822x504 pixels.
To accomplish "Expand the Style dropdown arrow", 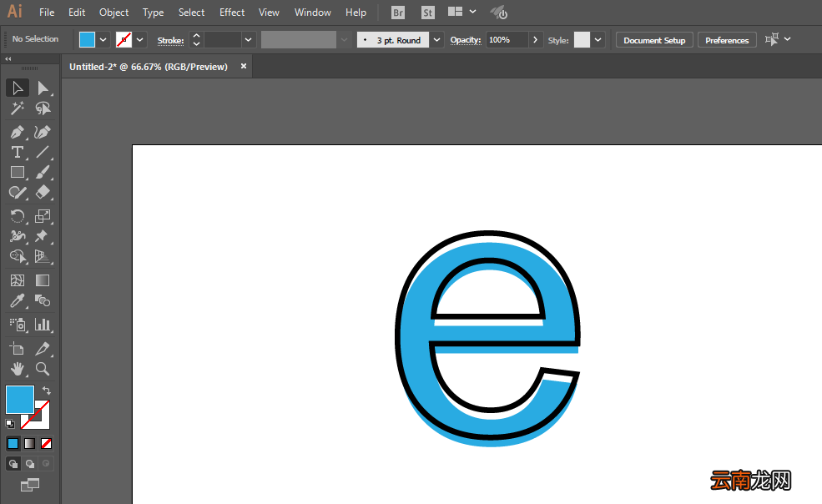I will click(598, 40).
